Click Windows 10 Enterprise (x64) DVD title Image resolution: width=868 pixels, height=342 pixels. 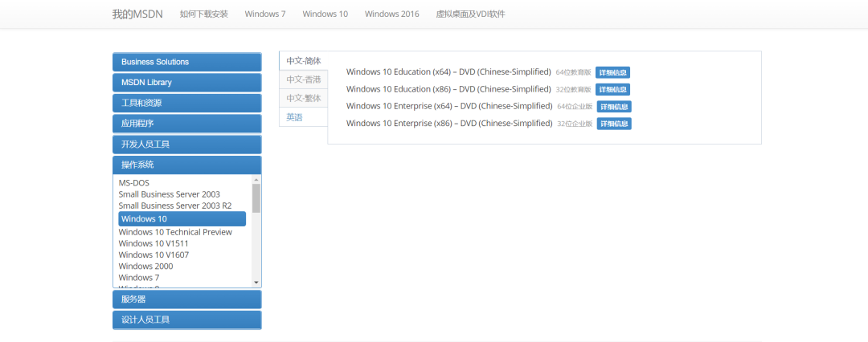click(x=449, y=106)
